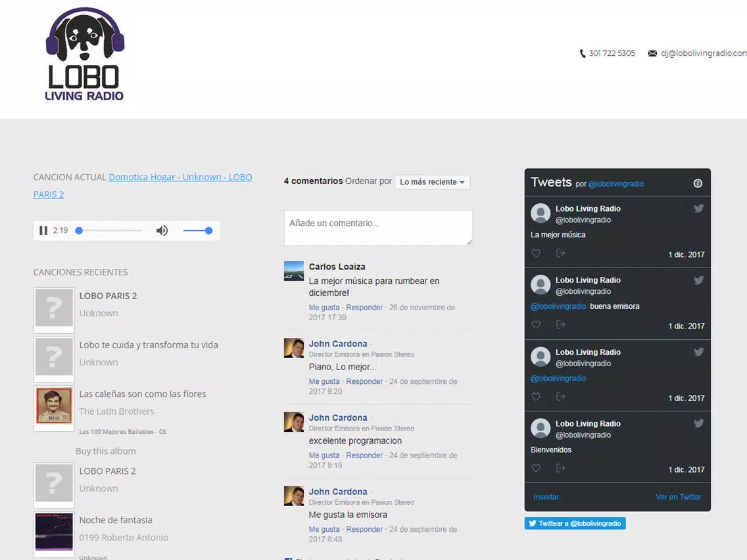Screen dimensions: 747x560
Task: Click Carlos Loaiza's profile picture
Action: click(294, 271)
